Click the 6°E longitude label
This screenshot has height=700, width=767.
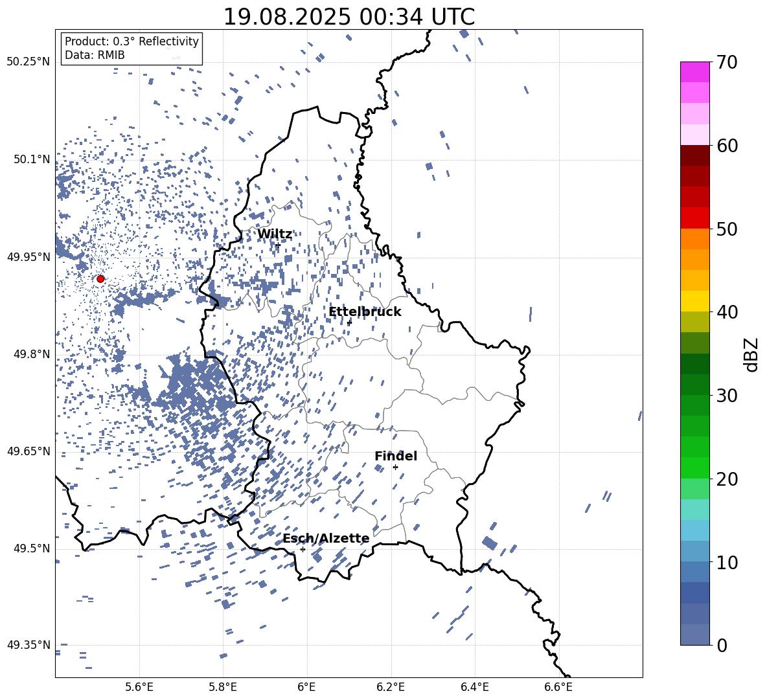click(x=306, y=687)
